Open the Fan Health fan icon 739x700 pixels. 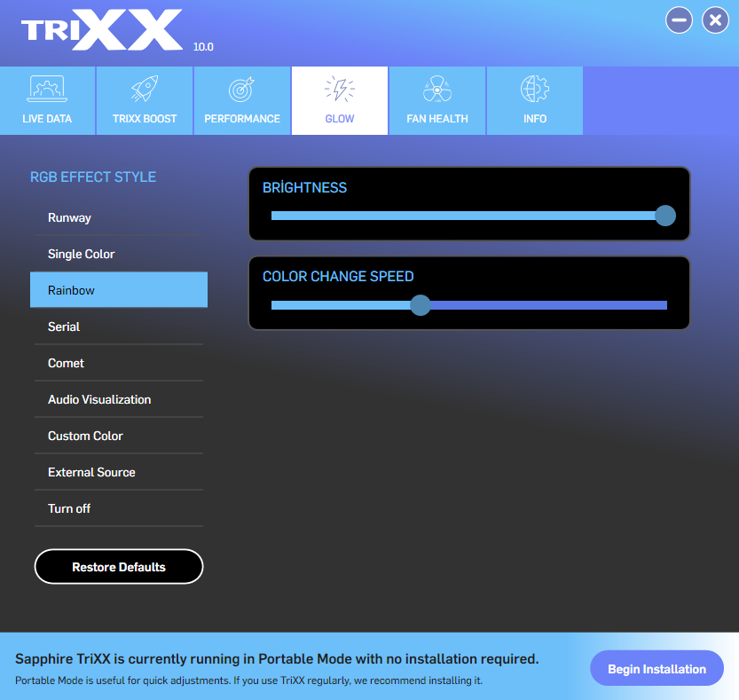point(436,89)
